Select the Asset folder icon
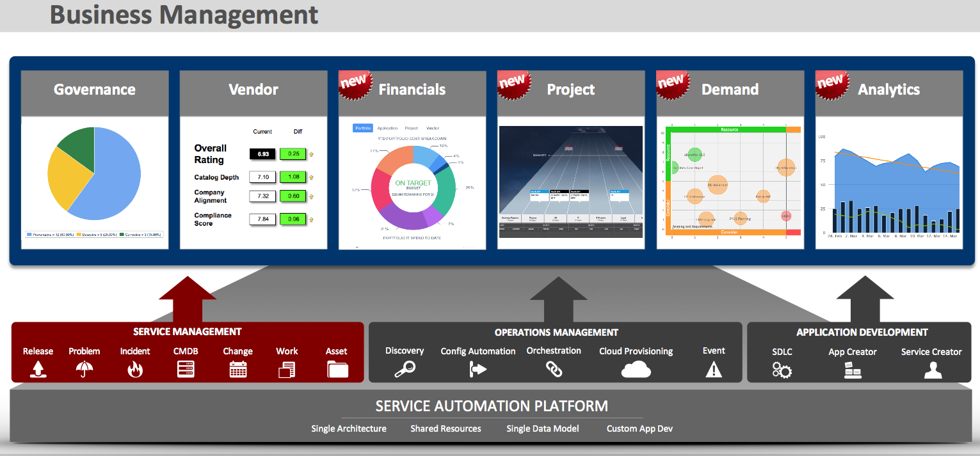The height and width of the screenshot is (456, 980). click(337, 369)
